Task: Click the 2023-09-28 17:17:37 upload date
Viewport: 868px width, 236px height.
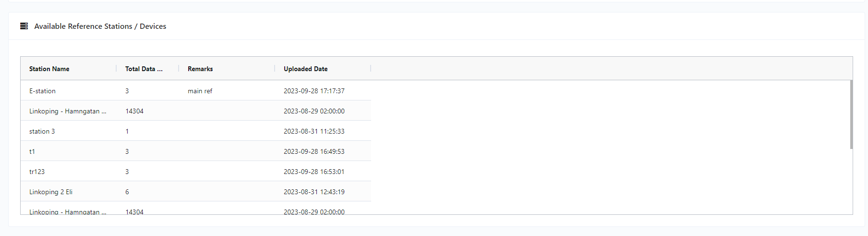Action: [x=314, y=91]
